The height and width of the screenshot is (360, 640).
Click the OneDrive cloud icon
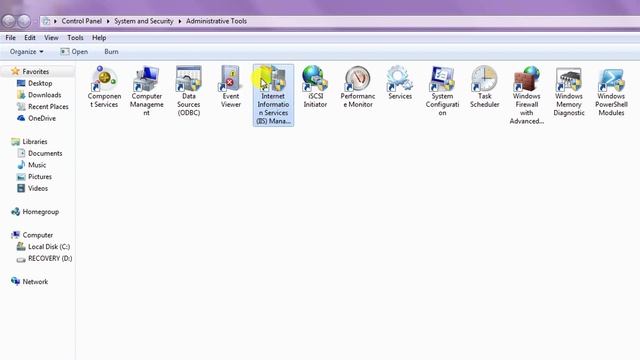tap(21, 118)
